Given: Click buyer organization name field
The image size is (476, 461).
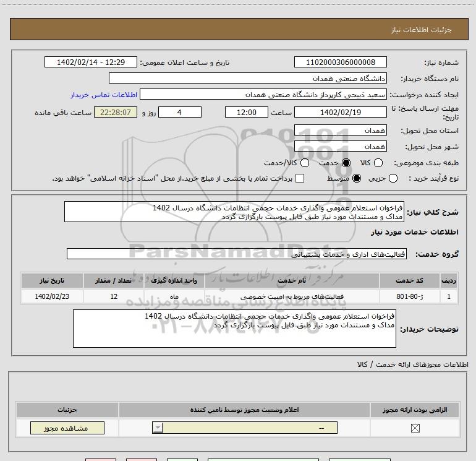Looking at the screenshot, I should [248, 79].
